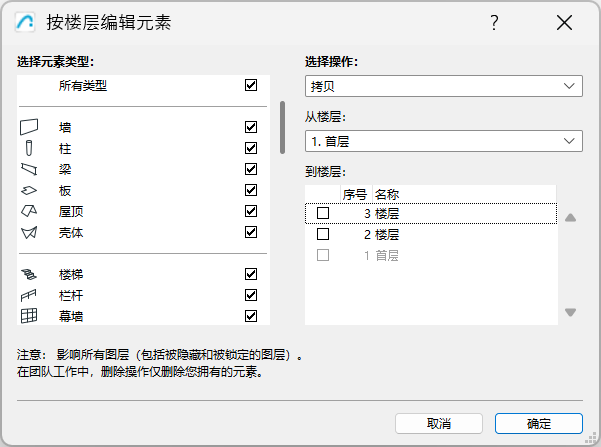This screenshot has height=447, width=601.
Task: Click the story list scroll-down arrow
Action: 570,312
